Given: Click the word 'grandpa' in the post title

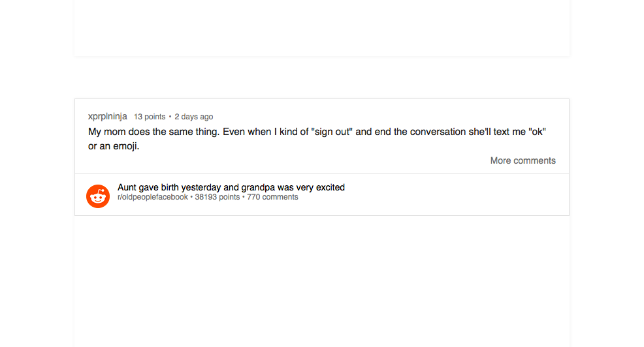Looking at the screenshot, I should 258,187.
